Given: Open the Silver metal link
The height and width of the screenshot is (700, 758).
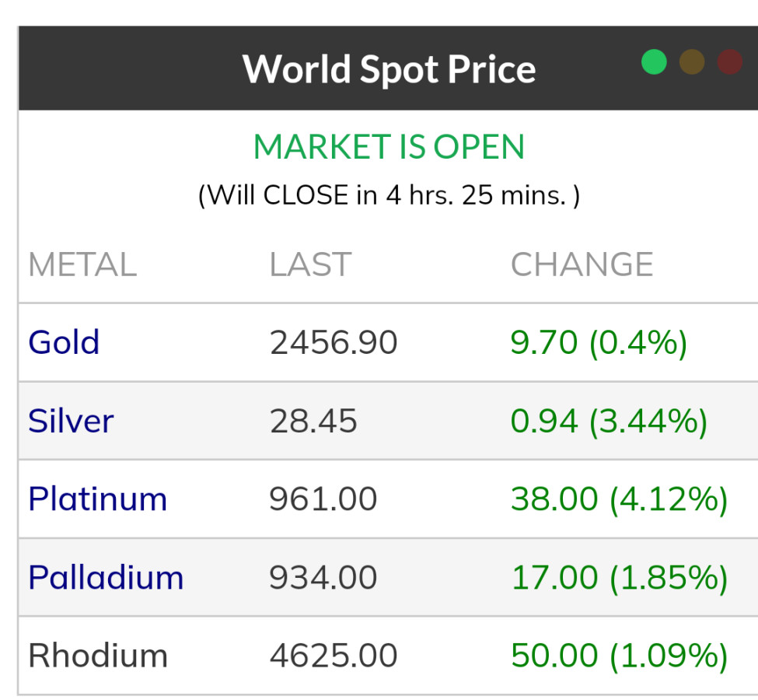Looking at the screenshot, I should 71,421.
